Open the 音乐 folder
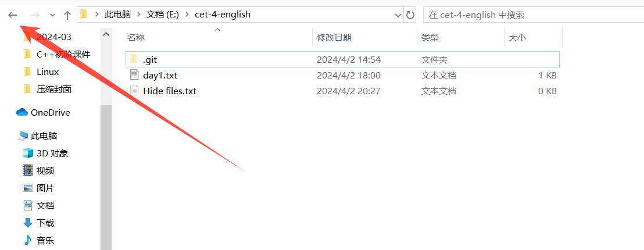This screenshot has height=250, width=644. click(45, 241)
